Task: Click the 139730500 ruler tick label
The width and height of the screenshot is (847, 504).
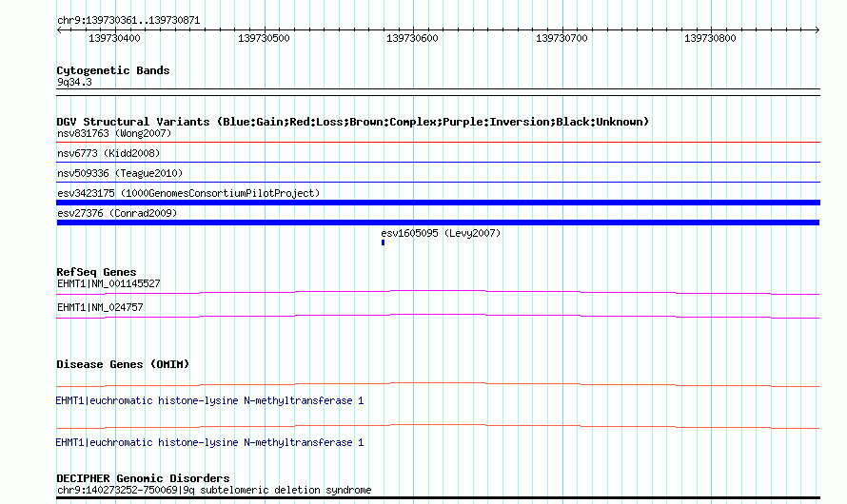Action: point(264,38)
